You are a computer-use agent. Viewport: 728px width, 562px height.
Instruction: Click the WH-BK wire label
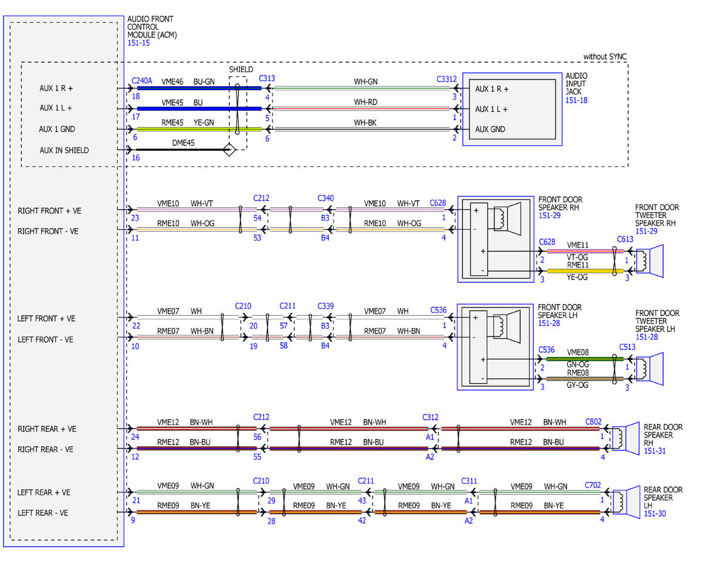coord(365,123)
